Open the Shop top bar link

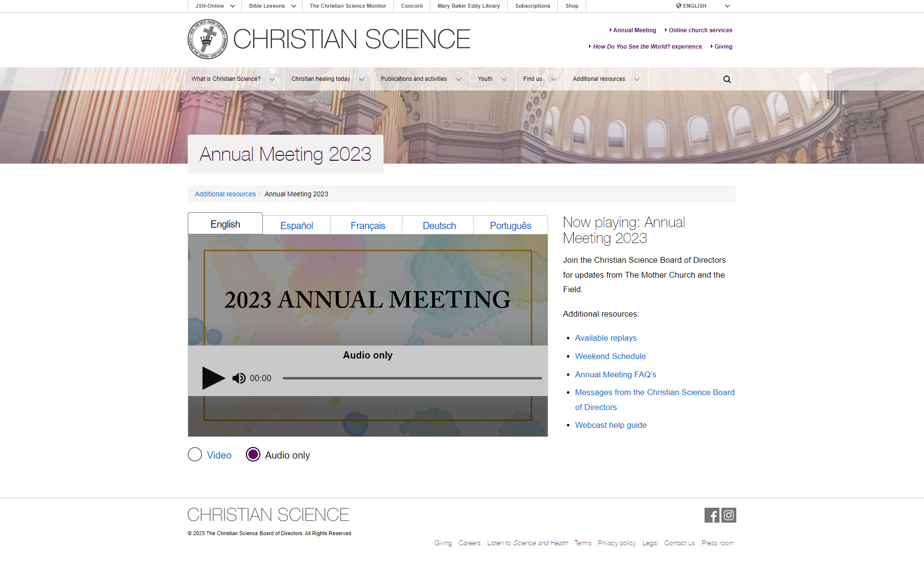click(x=572, y=6)
